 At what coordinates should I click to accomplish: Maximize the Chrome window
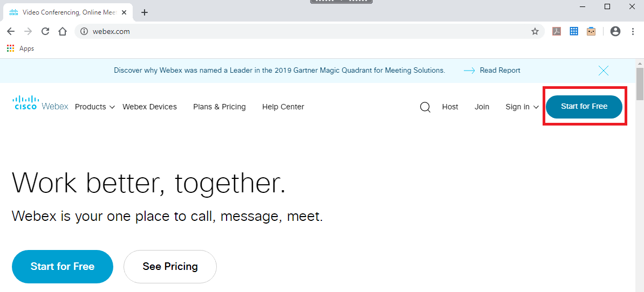[x=607, y=6]
